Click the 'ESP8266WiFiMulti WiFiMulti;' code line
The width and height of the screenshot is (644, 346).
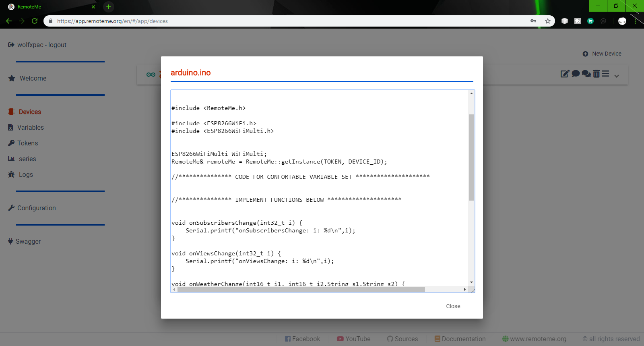click(219, 154)
